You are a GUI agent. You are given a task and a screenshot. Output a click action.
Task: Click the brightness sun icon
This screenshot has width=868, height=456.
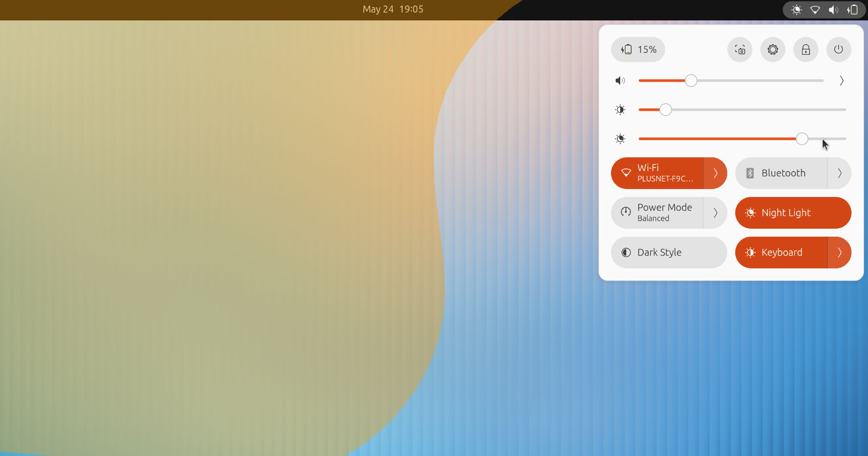620,110
